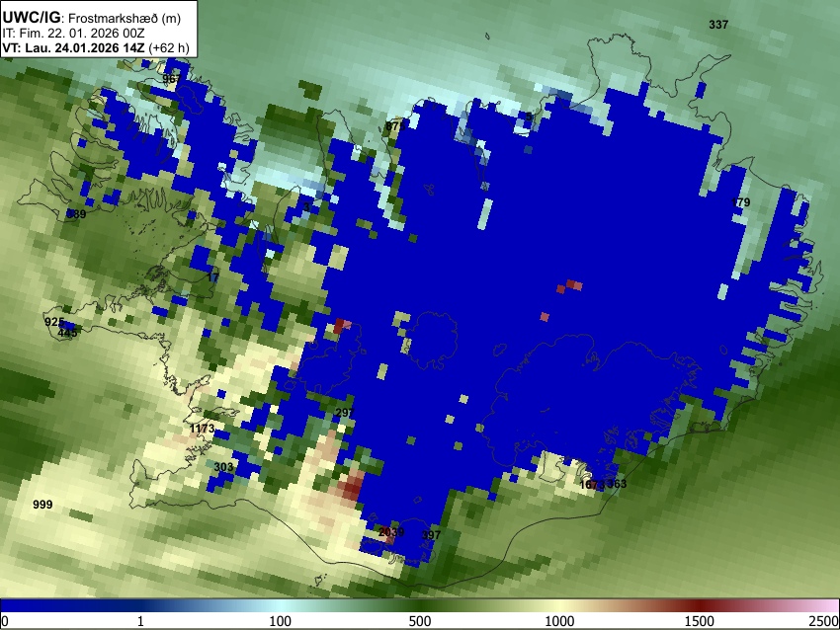Click the valid time "VT: Lau. 24.01.2026 14Z" line
840x630 pixels.
(x=73, y=47)
